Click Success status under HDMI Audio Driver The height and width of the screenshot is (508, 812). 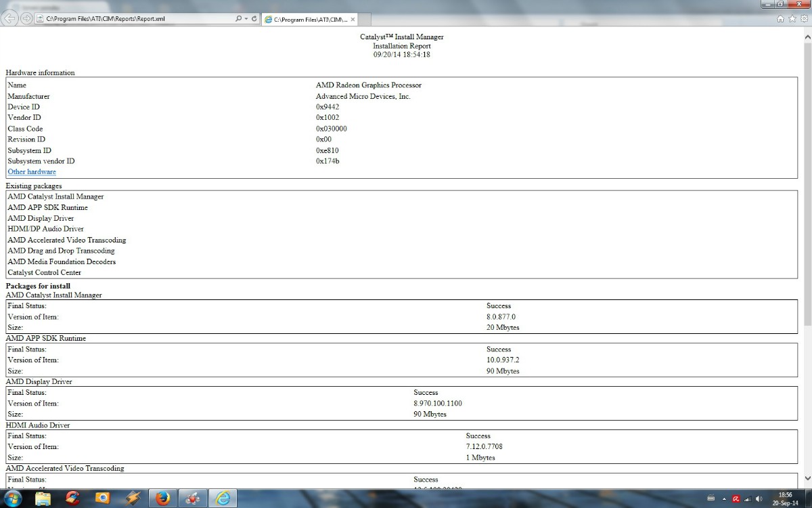[x=478, y=436]
